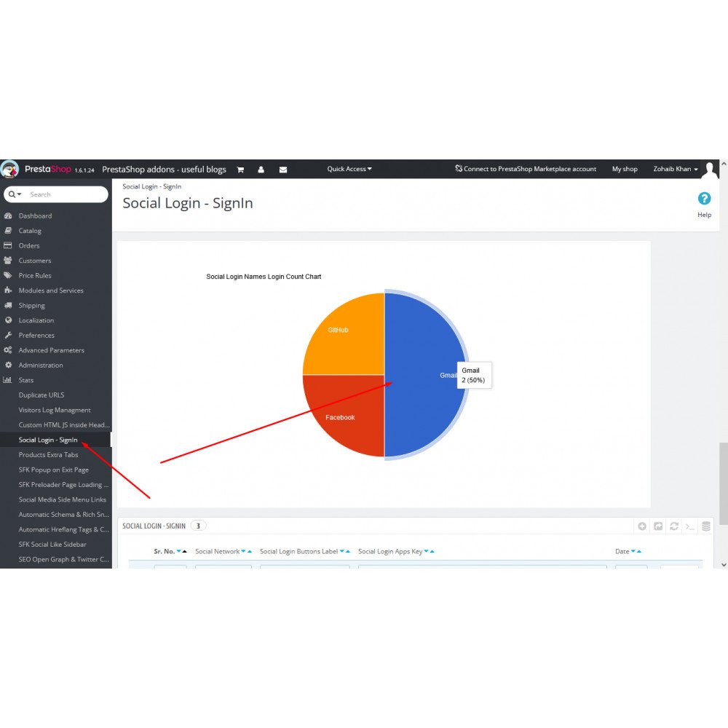Open Social Media Side Menu Links
This screenshot has width=728, height=728.
62,499
